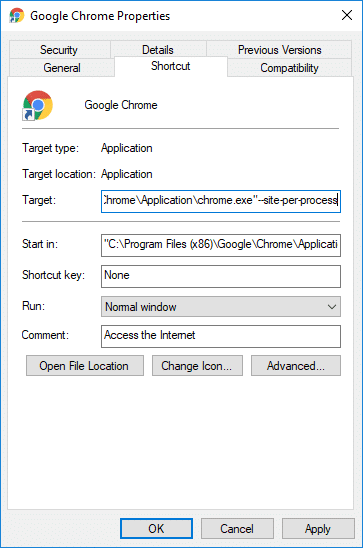This screenshot has height=548, width=363.
Task: Open the Compatibility tab
Action: pyautogui.click(x=289, y=67)
